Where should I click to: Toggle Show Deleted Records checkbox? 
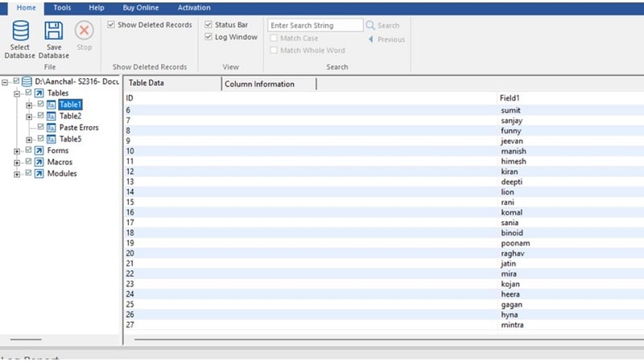(111, 25)
